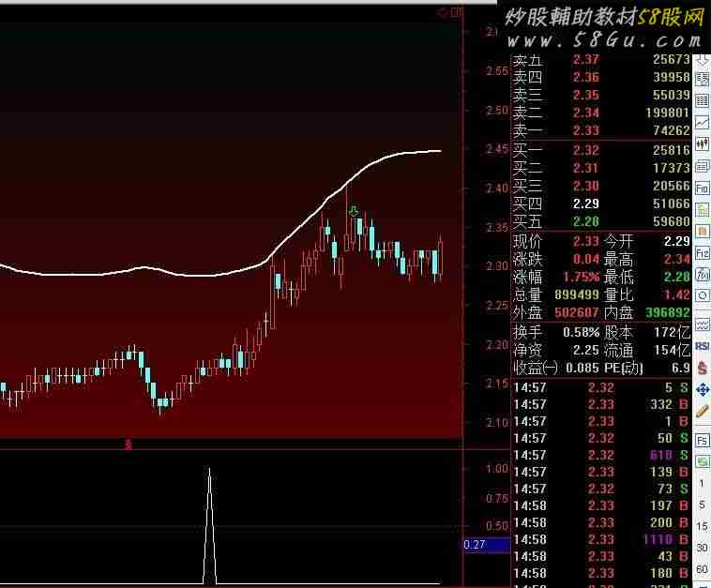Click the down arrow icon atop the sidebar

click(703, 60)
